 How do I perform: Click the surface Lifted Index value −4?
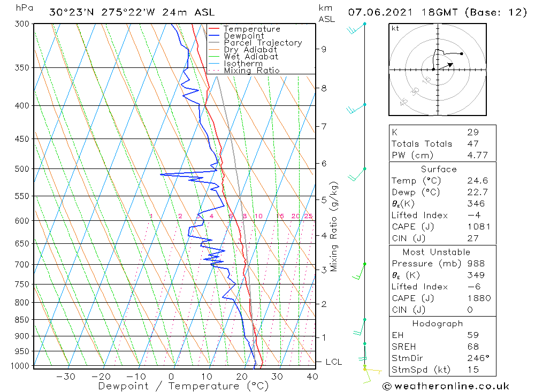click(x=474, y=216)
